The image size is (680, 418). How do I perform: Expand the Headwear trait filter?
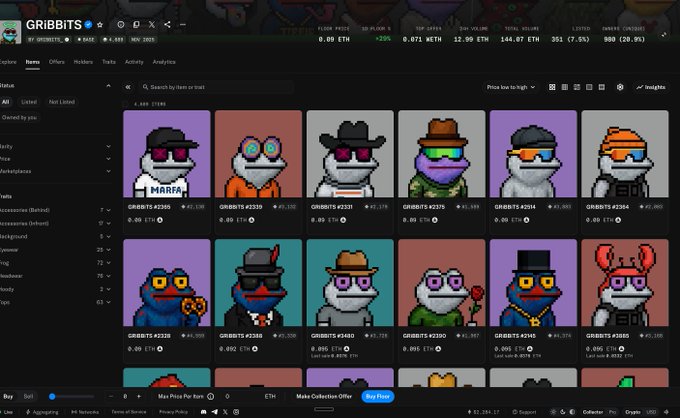tap(55, 276)
